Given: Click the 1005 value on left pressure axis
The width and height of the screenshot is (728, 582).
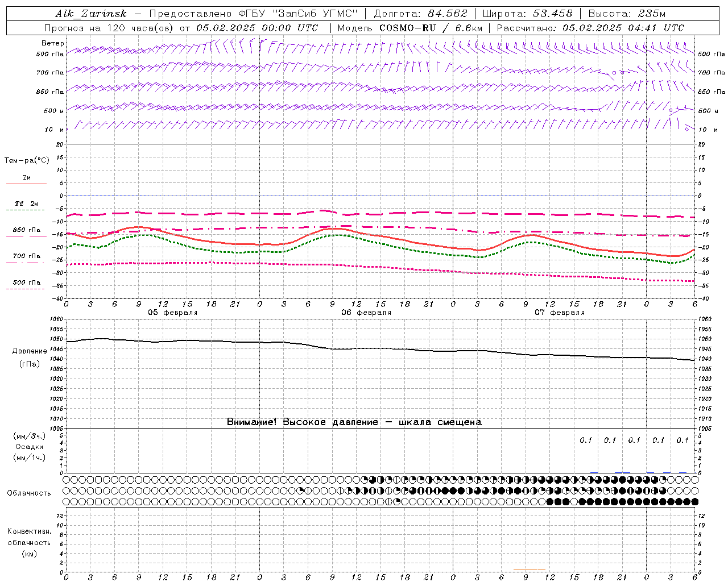Looking at the screenshot, I should click(x=57, y=429).
